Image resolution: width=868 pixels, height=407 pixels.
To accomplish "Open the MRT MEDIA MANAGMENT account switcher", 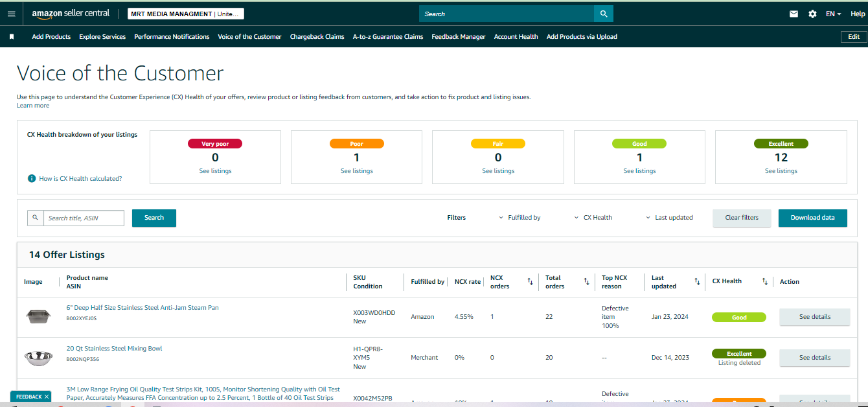I will 186,14.
